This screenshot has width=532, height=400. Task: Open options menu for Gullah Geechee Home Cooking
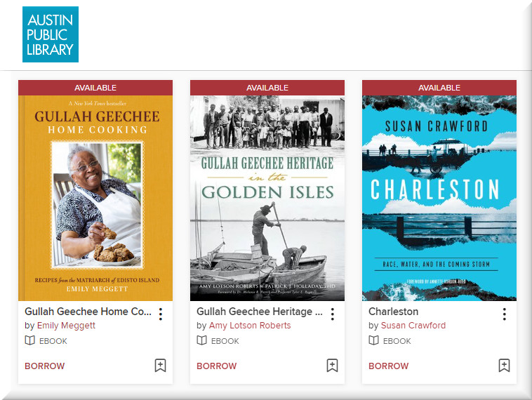click(161, 314)
